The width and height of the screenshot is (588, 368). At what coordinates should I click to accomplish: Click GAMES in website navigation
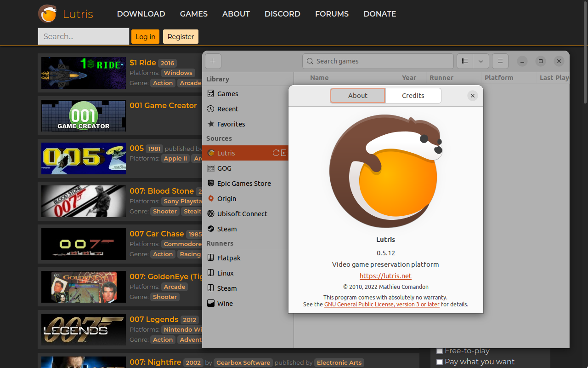click(x=194, y=14)
